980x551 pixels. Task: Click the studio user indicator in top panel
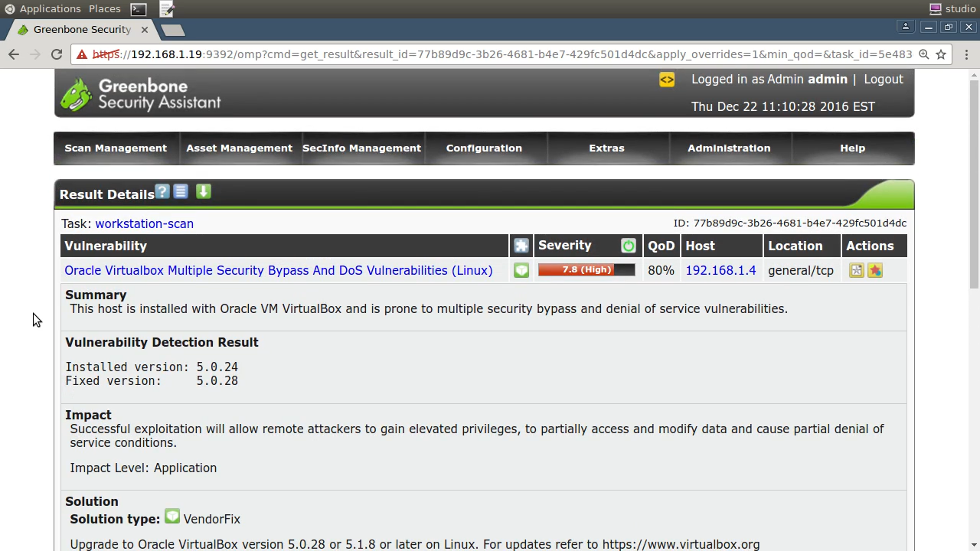click(952, 9)
